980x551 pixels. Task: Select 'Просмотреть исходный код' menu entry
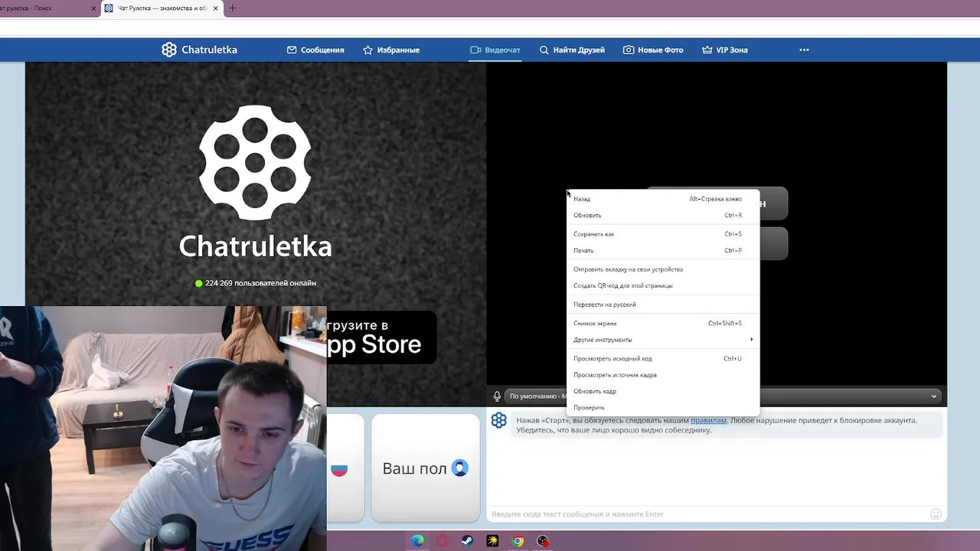tap(663, 358)
